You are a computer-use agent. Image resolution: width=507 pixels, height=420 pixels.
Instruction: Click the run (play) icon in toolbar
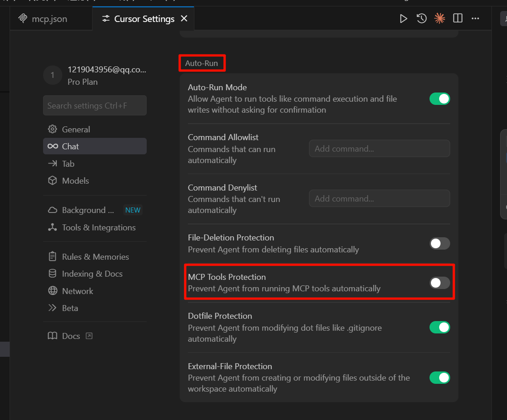[x=403, y=18]
